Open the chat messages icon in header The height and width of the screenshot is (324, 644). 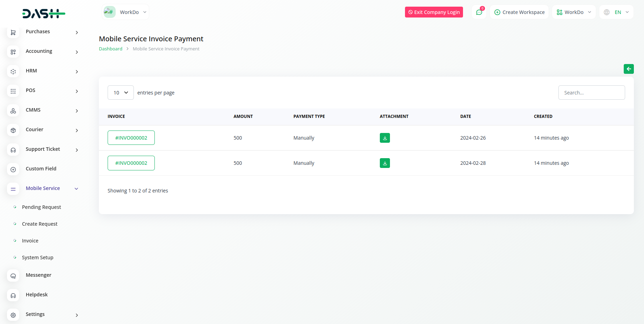(479, 12)
